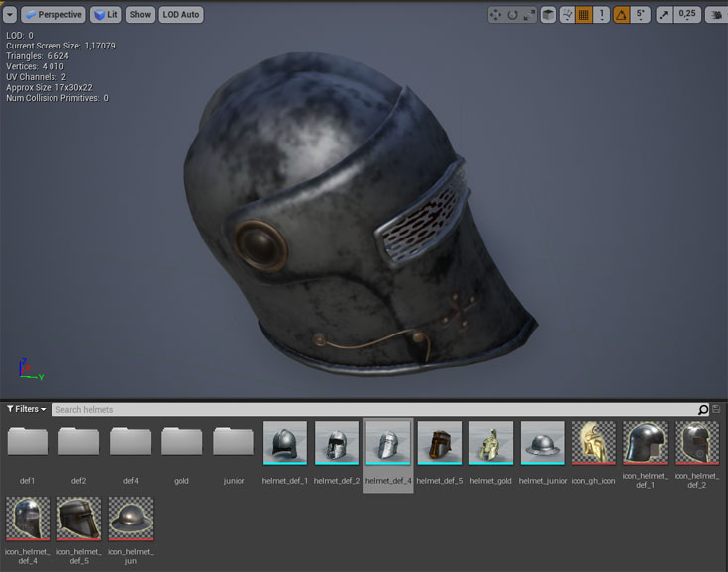Toggle grid snapping in the viewport
This screenshot has width=728, height=572.
tap(584, 15)
